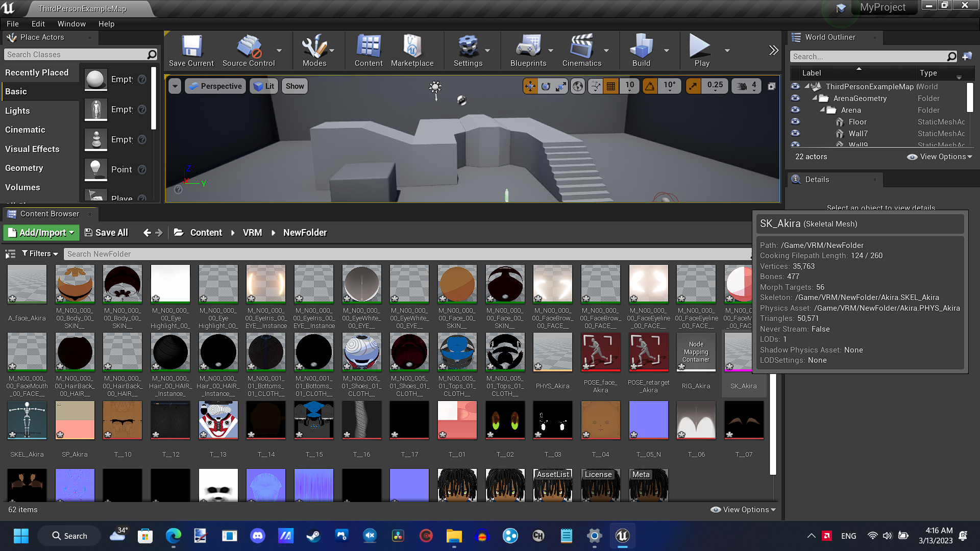
Task: Toggle grid snapping in viewport
Action: (x=610, y=86)
